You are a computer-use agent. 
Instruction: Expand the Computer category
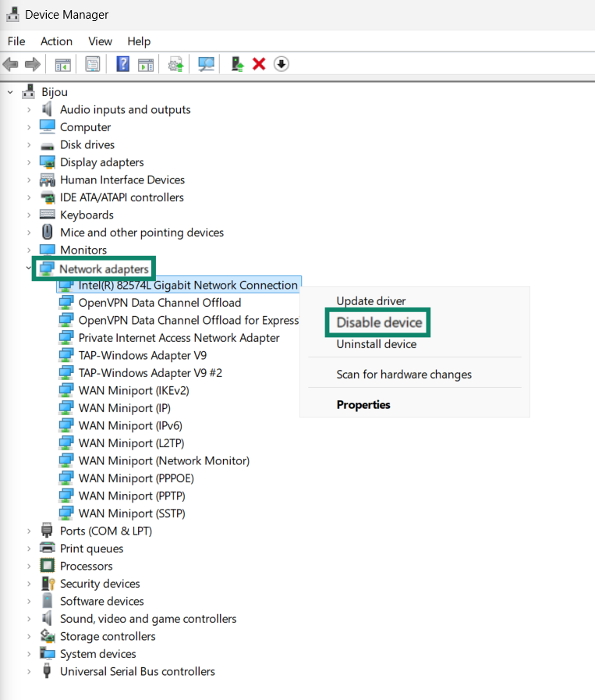click(x=29, y=127)
